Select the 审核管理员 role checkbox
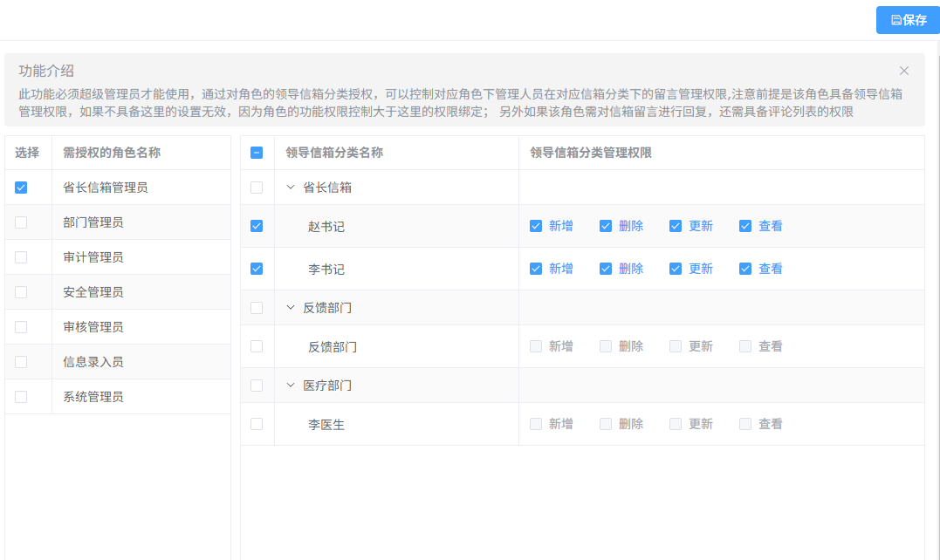Viewport: 940px width, 560px height. click(x=21, y=327)
